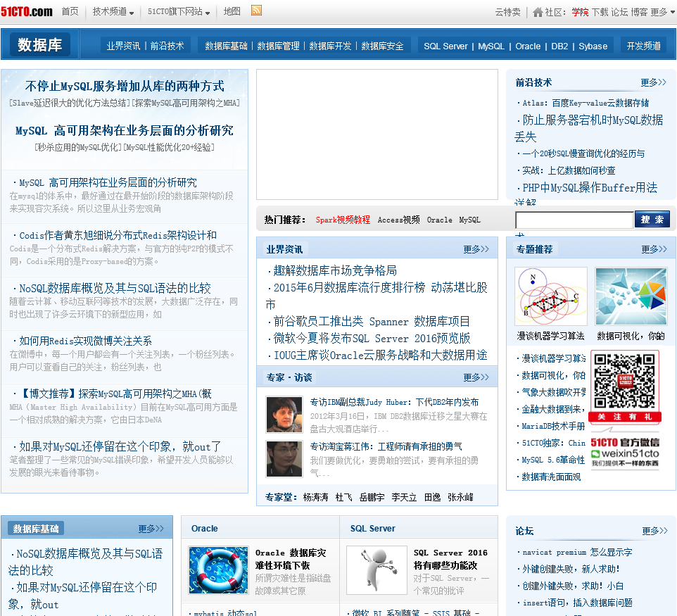This screenshot has height=616, width=677.
Task: Open DB2 in navigation bar
Action: tap(559, 46)
